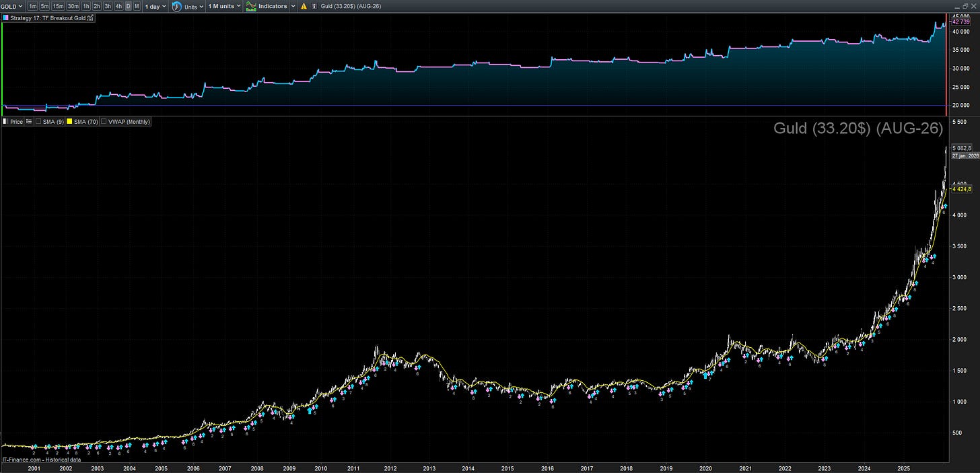The height and width of the screenshot is (473, 980).
Task: Click the VWAP (Monthly) indicator label
Action: tap(129, 122)
